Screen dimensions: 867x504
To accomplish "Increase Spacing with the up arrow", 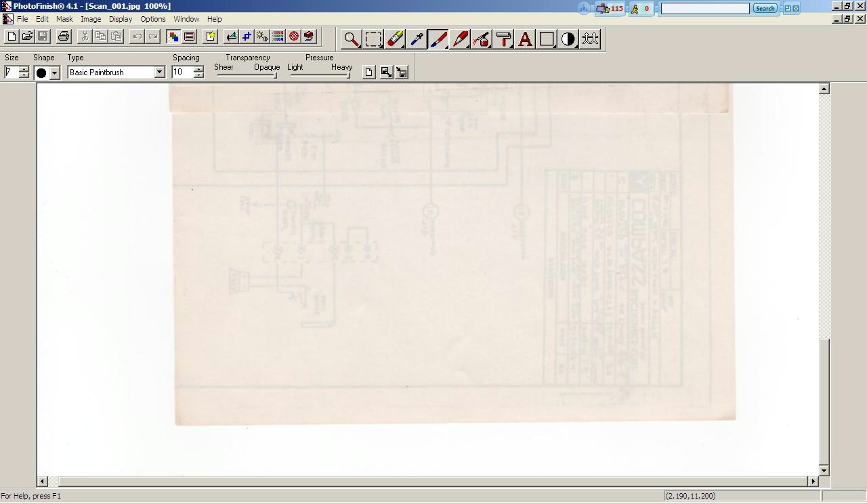I will pyautogui.click(x=198, y=69).
